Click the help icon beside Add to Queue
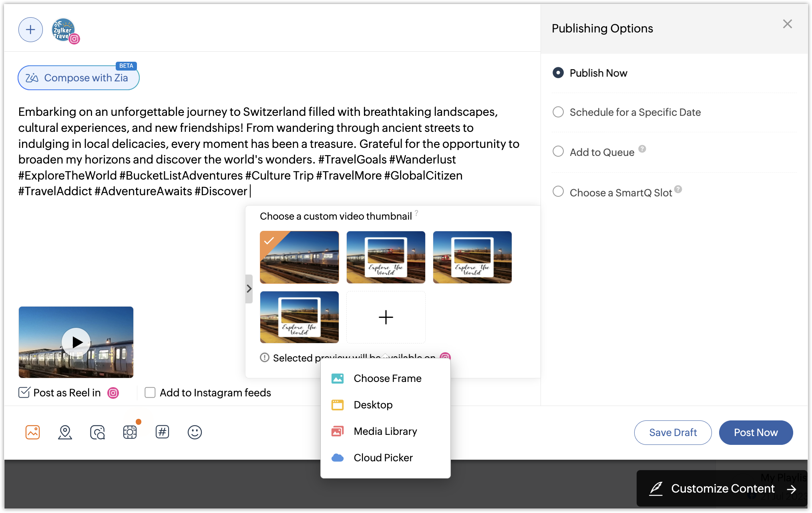The height and width of the screenshot is (513, 812). click(x=642, y=149)
